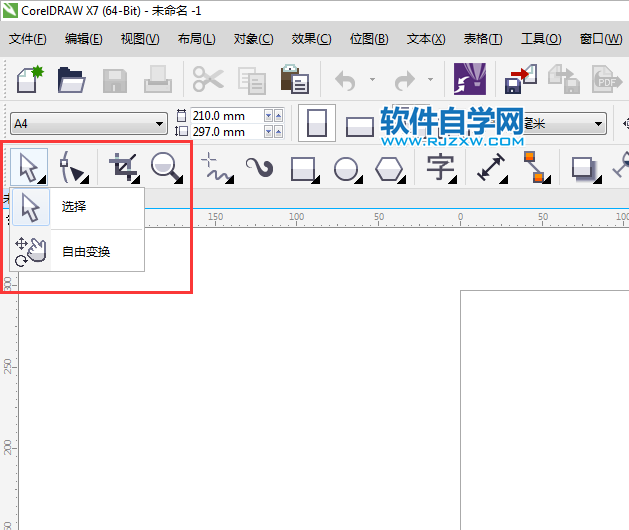Open the 窗口(W) menu
This screenshot has width=629, height=530.
[x=601, y=39]
